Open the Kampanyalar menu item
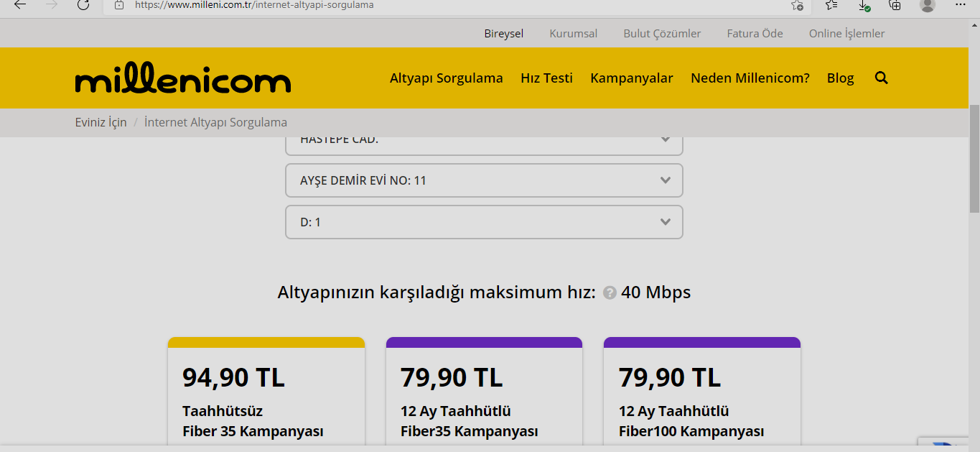980x452 pixels. [x=632, y=78]
